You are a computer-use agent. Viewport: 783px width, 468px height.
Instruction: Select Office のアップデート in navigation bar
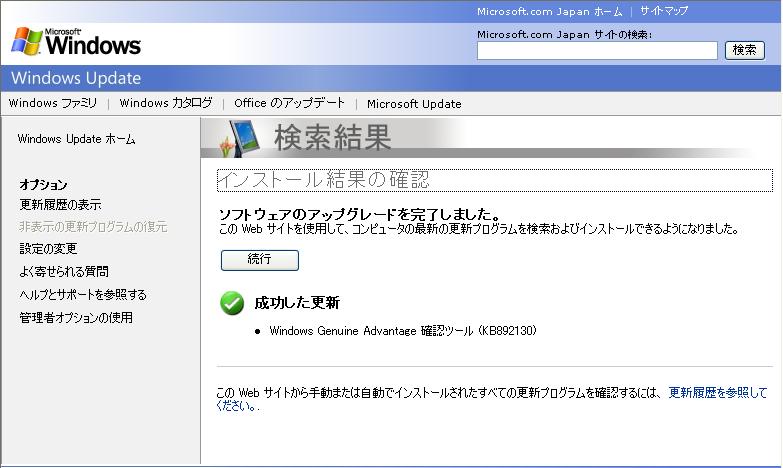pos(289,103)
